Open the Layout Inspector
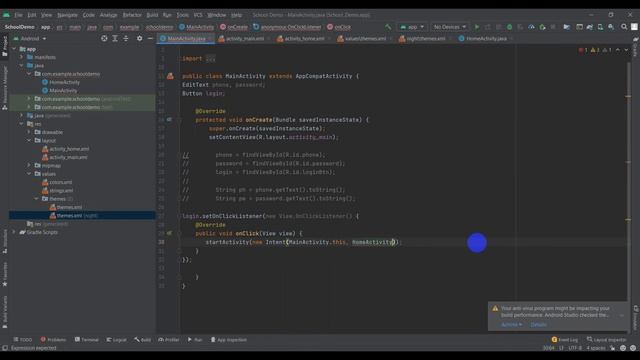Screen dimensions: 640x360 click(606, 340)
